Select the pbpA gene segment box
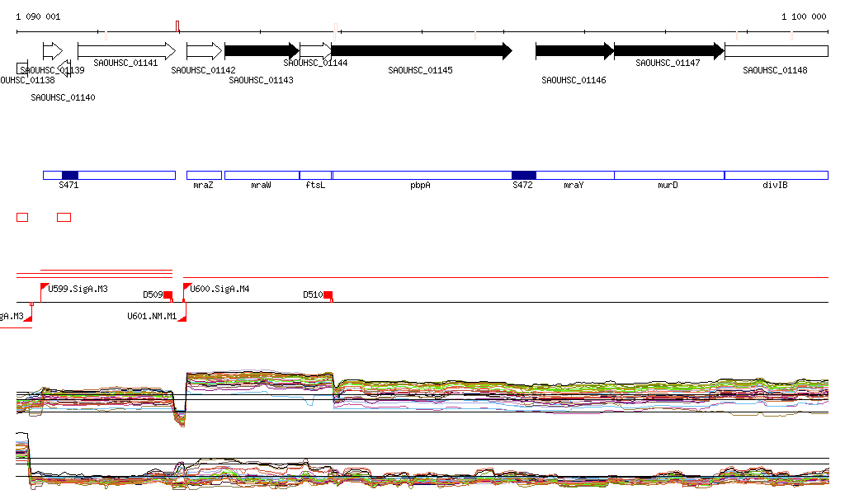The width and height of the screenshot is (845, 504). (x=421, y=175)
